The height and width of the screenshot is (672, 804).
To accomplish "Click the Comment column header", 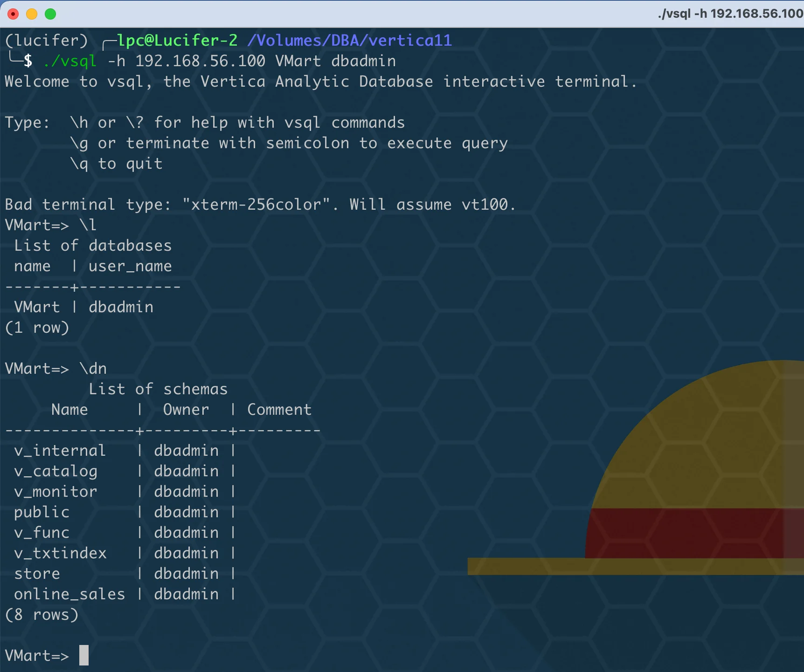I will (279, 410).
